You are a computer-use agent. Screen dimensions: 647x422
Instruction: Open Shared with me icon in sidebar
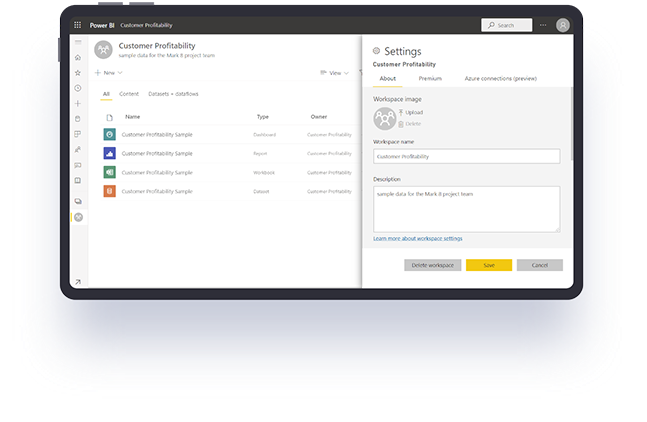(78, 165)
